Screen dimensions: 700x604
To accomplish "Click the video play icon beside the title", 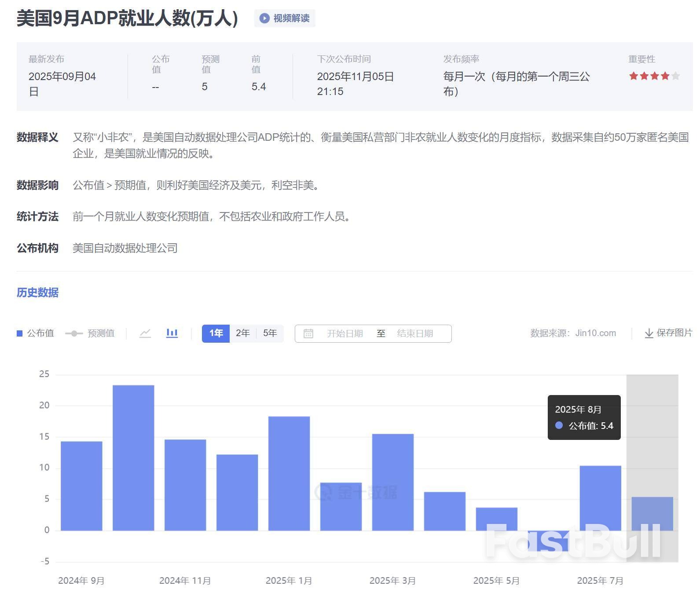I will 264,18.
